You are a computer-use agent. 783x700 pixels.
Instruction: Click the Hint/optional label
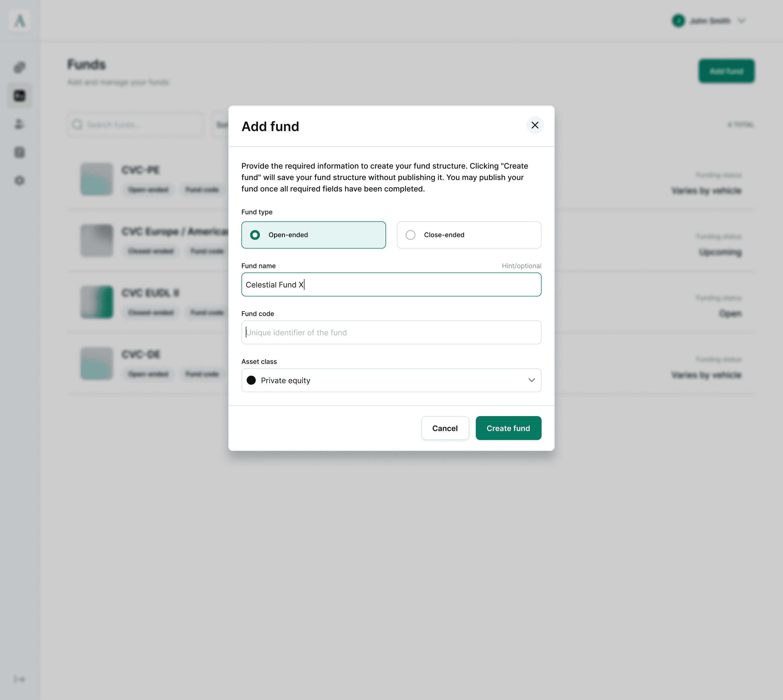pos(521,266)
